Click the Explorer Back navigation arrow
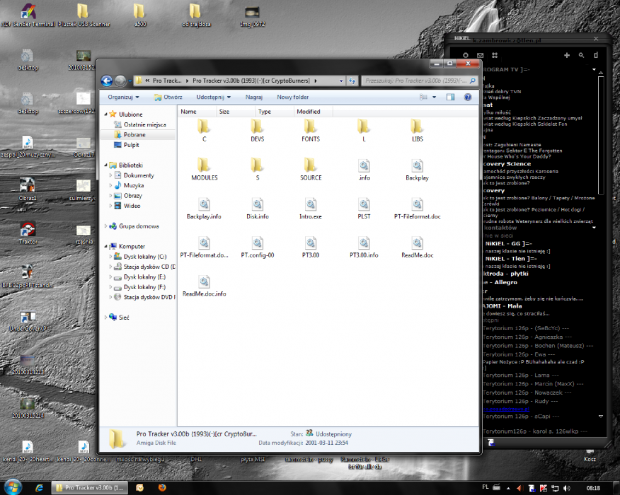This screenshot has height=495, width=620. click(x=107, y=81)
